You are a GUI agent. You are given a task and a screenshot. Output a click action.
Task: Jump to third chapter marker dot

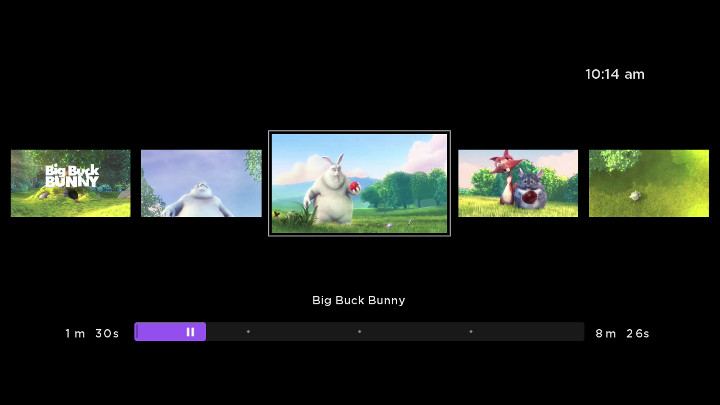(471, 332)
